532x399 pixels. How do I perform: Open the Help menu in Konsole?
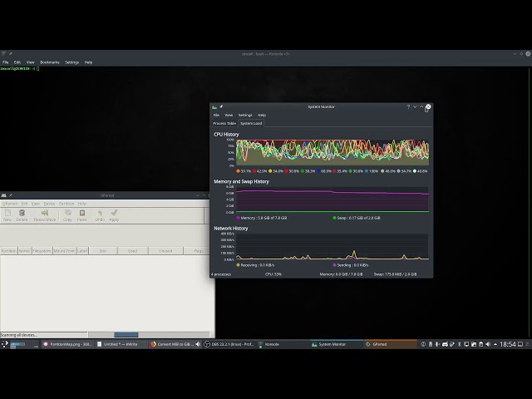point(88,62)
